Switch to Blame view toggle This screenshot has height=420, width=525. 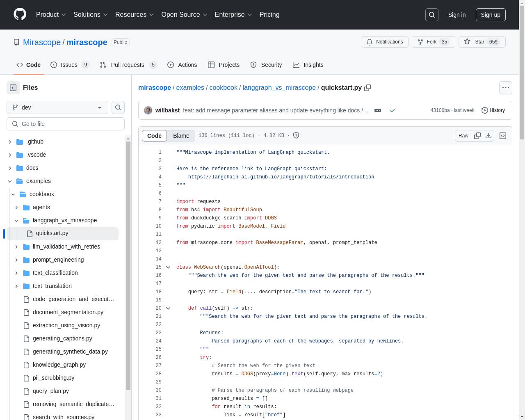[181, 136]
